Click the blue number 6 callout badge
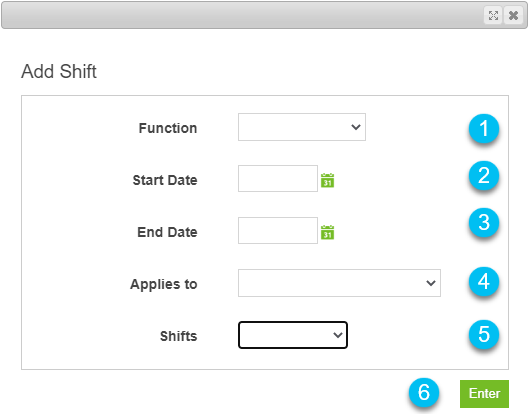Screen dimensions: 530x414 pyautogui.click(x=424, y=393)
